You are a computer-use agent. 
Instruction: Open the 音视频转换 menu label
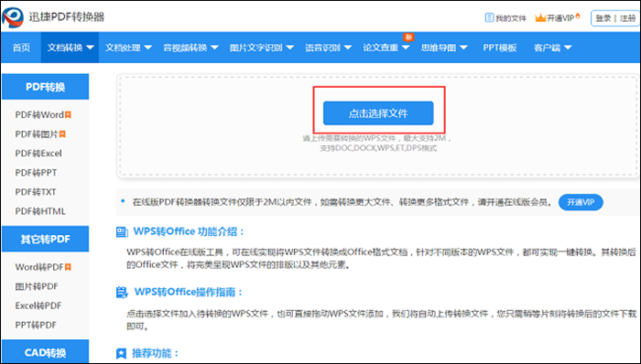(185, 48)
